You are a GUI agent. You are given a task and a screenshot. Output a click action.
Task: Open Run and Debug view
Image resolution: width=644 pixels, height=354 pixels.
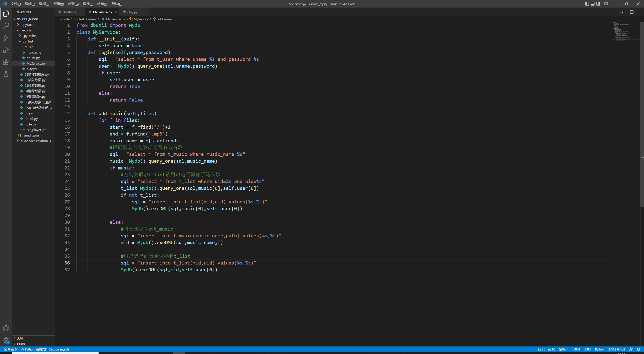click(x=6, y=50)
